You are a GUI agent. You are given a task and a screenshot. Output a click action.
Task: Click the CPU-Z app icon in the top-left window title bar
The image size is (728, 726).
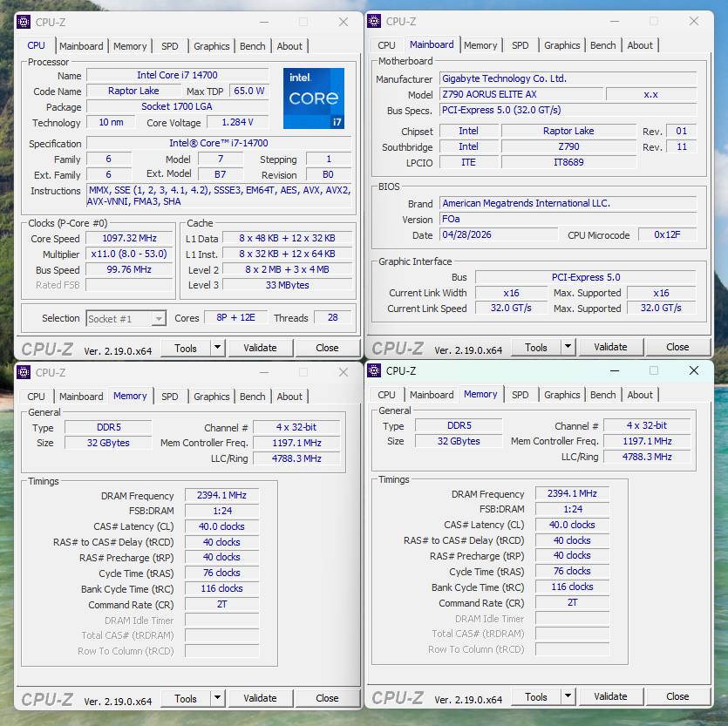(24, 22)
